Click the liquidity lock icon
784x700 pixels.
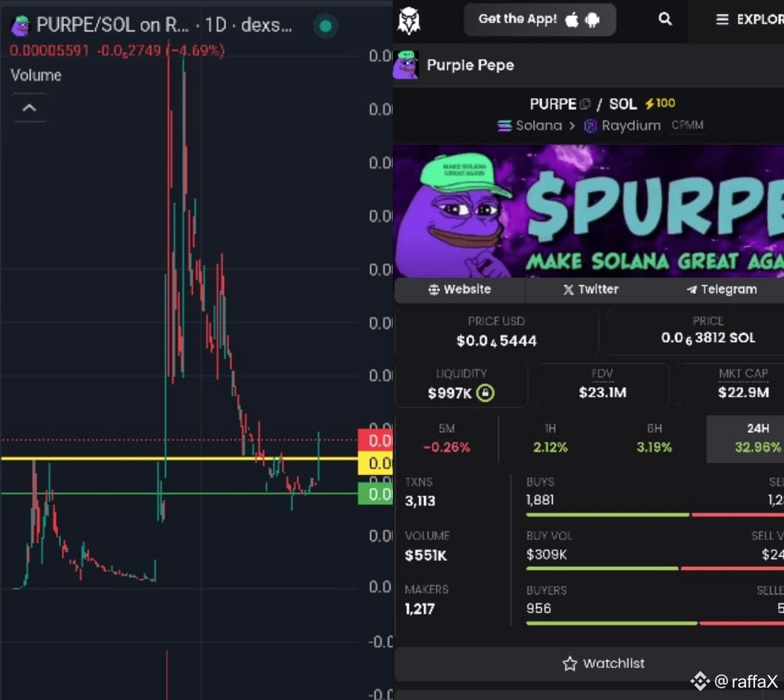click(x=485, y=393)
